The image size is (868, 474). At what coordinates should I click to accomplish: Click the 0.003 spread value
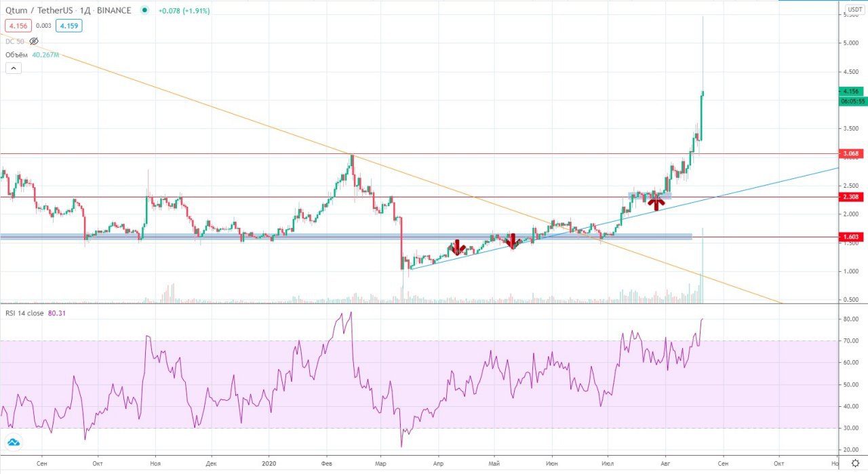pyautogui.click(x=43, y=26)
